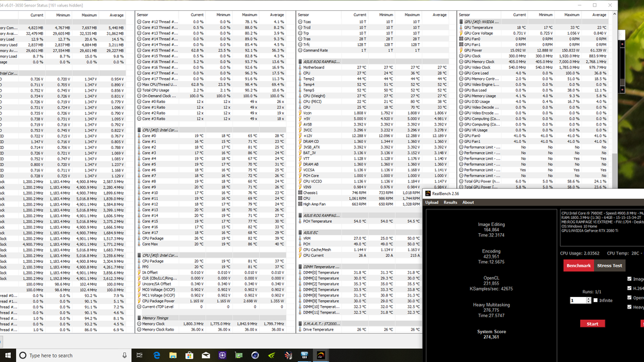Switch to the Benchmark tab
Screen dimensions: 644x362
pyautogui.click(x=578, y=265)
